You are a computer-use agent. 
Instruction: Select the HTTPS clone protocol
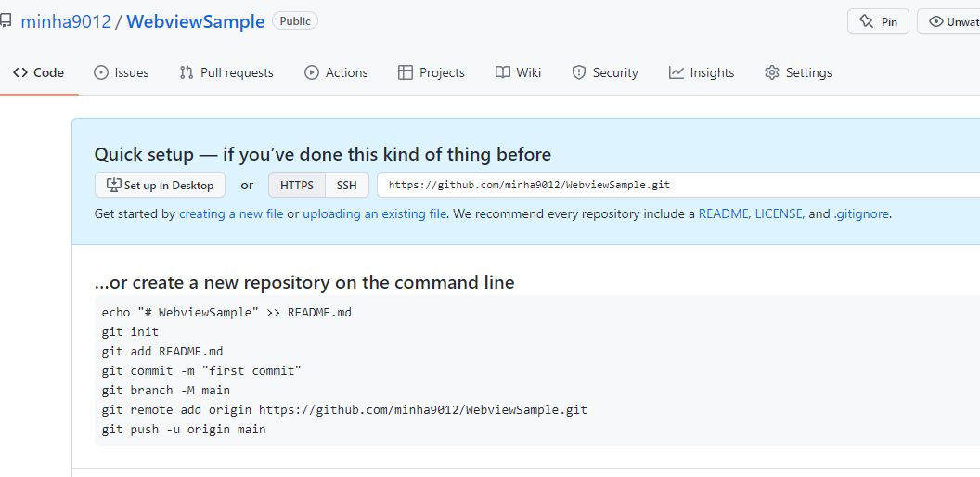297,185
